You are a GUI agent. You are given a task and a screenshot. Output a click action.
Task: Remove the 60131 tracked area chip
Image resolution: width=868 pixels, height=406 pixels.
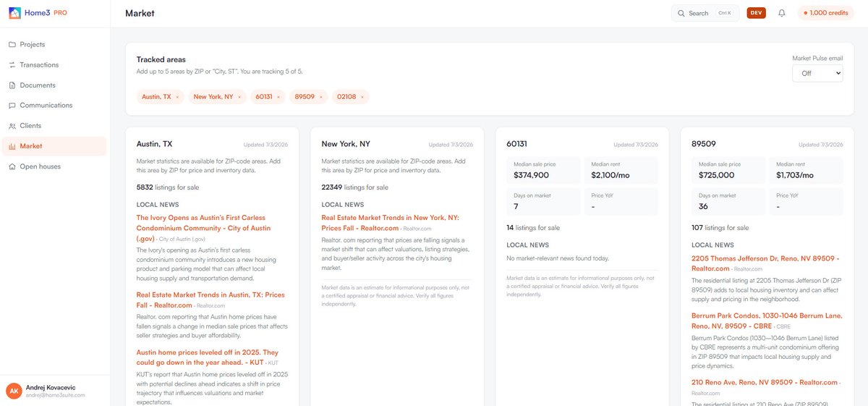[x=278, y=97]
